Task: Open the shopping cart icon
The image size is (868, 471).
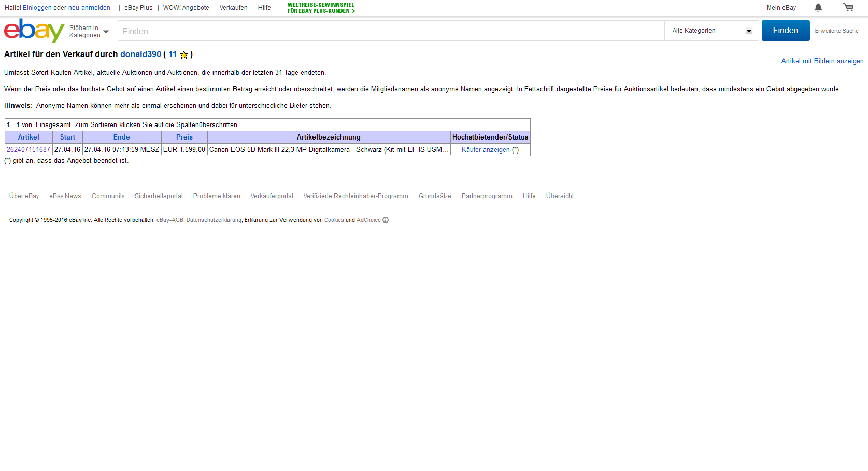Action: pyautogui.click(x=848, y=7)
